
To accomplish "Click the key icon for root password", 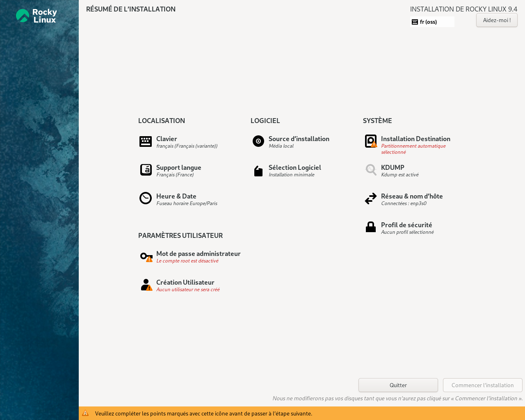I will [x=146, y=257].
